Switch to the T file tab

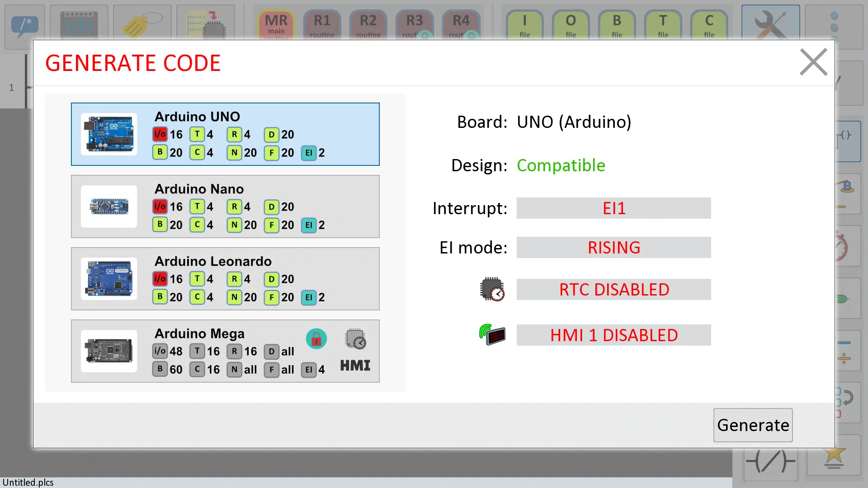pos(663,25)
